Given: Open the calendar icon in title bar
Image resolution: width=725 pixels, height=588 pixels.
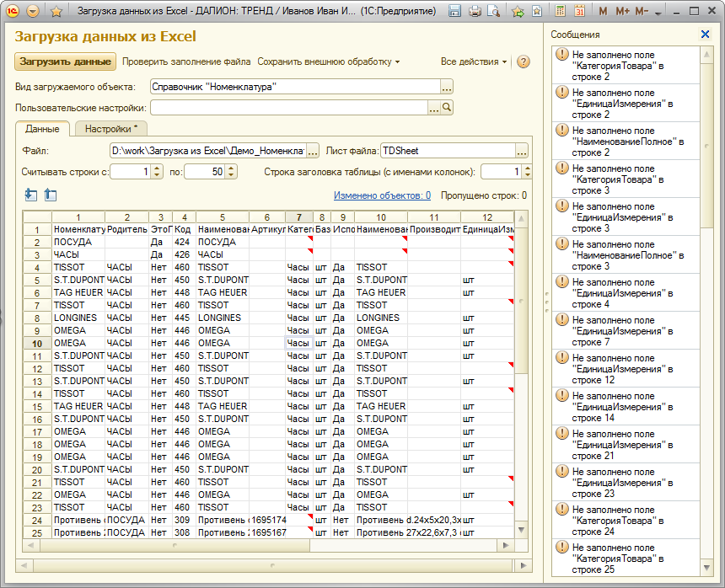Looking at the screenshot, I should pos(579,12).
